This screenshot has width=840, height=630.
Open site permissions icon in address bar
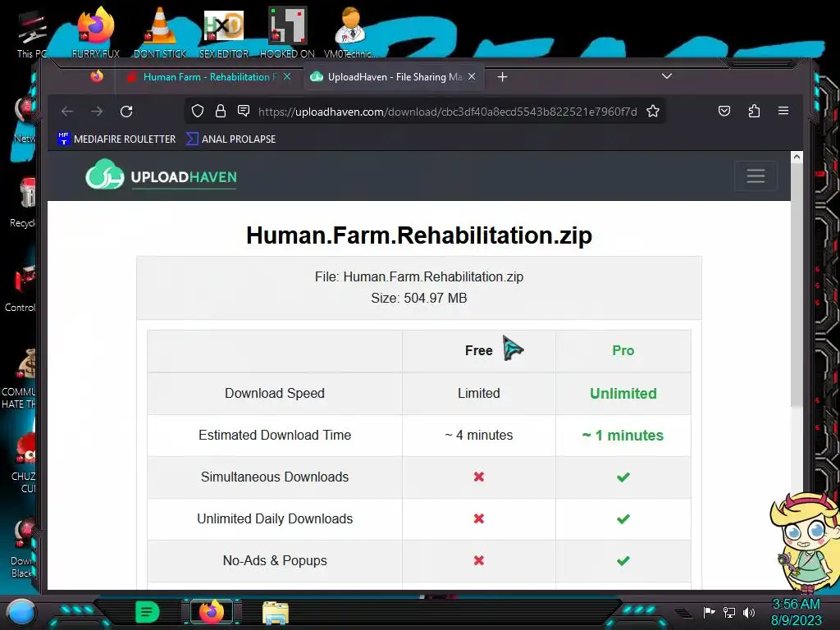(x=244, y=111)
